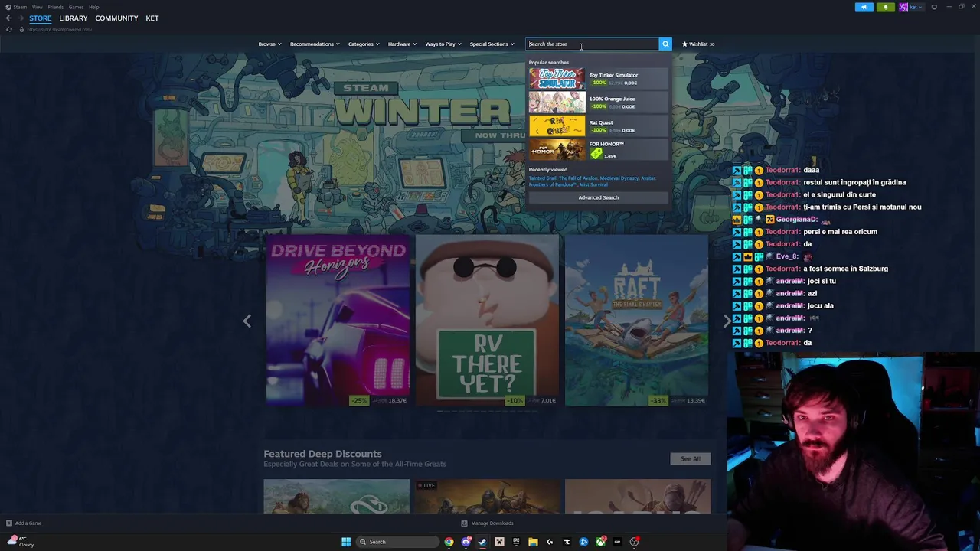980x551 pixels.
Task: Open Epic Games launcher from taskbar
Action: coord(516,542)
